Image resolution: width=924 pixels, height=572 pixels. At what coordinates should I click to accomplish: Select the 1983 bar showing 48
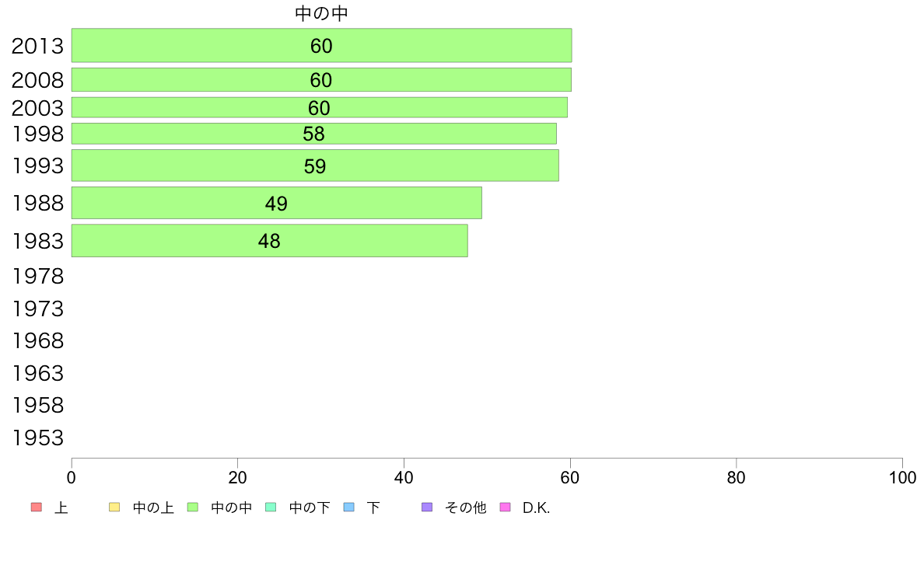[270, 240]
